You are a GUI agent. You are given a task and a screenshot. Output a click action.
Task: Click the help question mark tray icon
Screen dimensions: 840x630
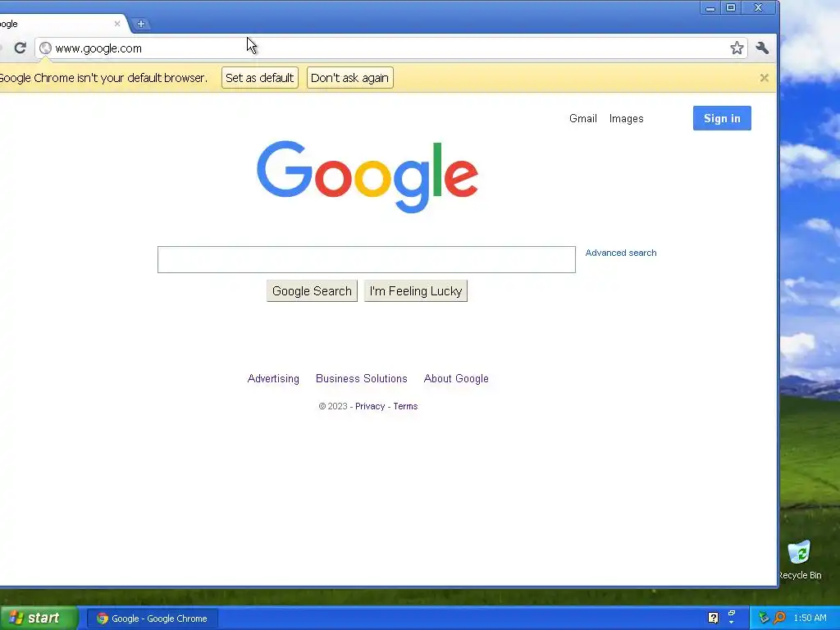[x=713, y=618]
